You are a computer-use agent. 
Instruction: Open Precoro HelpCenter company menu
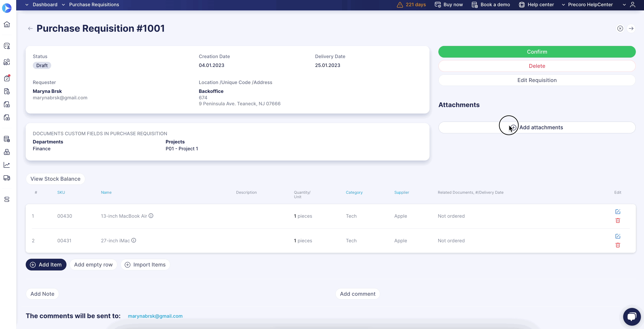tap(590, 5)
